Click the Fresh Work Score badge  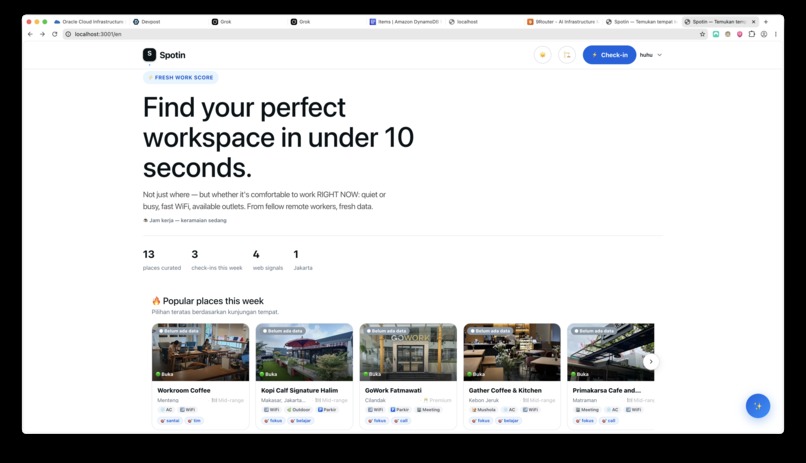pyautogui.click(x=180, y=78)
